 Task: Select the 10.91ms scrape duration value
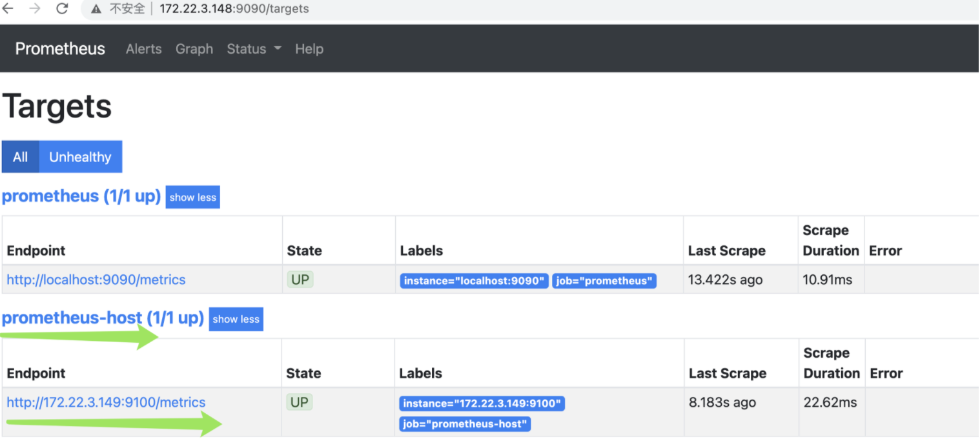tap(828, 280)
